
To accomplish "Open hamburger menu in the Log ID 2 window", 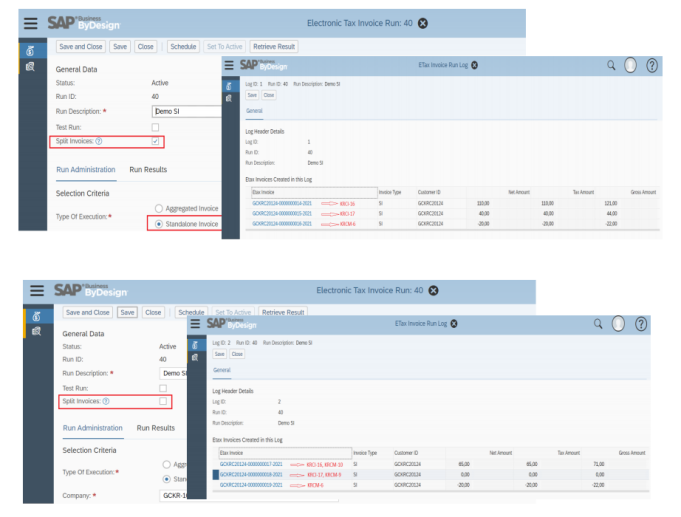I will (192, 324).
